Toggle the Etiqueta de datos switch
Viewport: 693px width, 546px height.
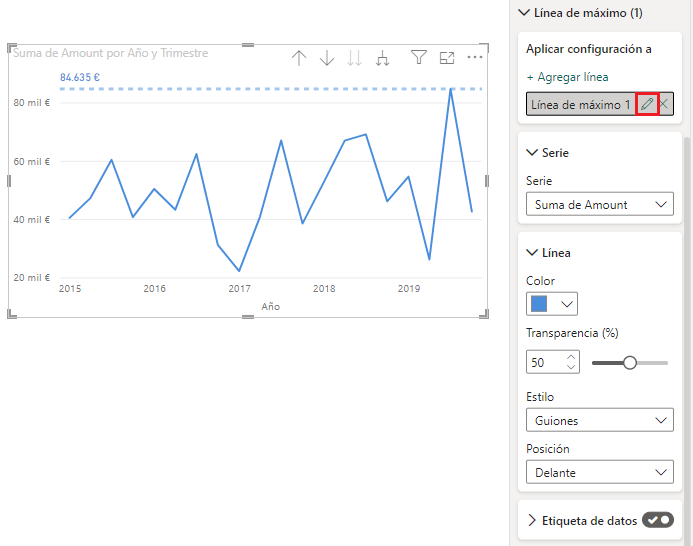(657, 520)
